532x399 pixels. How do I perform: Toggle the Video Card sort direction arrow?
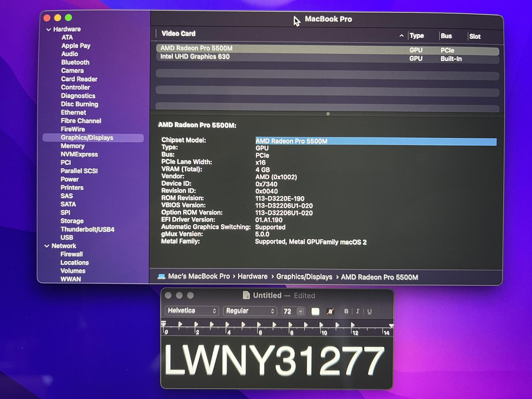[402, 36]
